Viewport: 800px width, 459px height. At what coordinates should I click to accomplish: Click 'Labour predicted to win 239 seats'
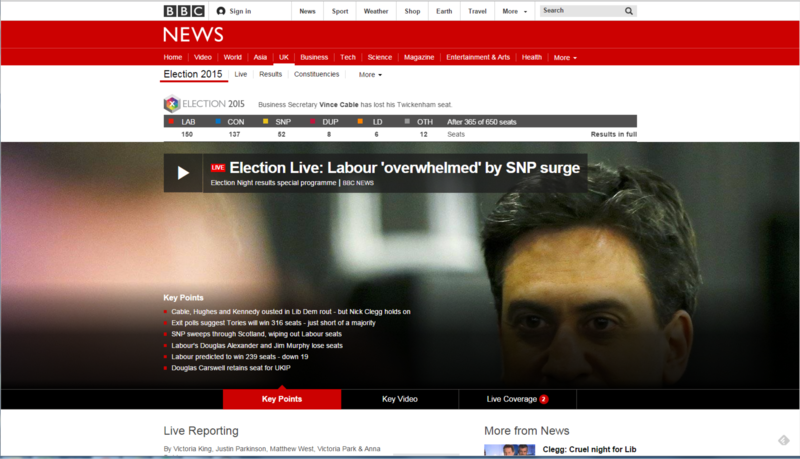[x=240, y=356]
